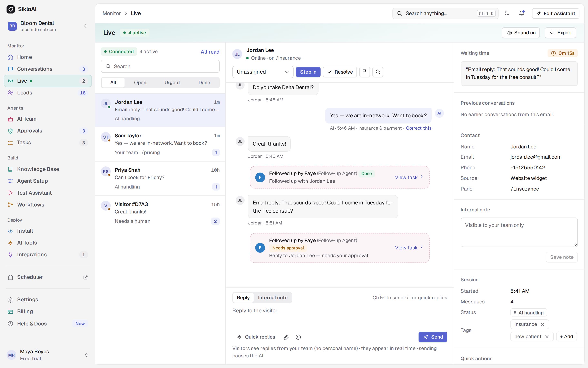Open Visitor #D7A3 conversation
The width and height of the screenshot is (588, 368).
click(x=160, y=213)
